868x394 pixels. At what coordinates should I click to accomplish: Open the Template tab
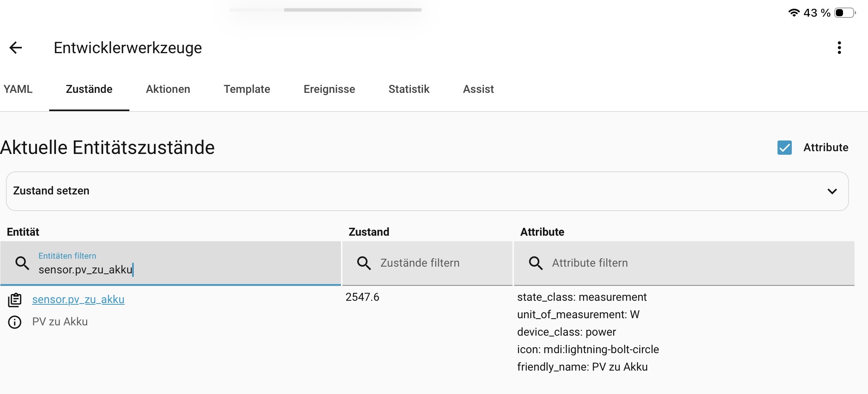246,89
